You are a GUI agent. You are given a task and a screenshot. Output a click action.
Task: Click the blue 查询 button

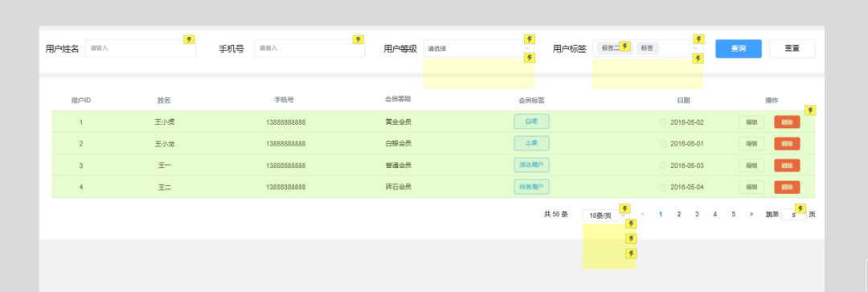[x=739, y=48]
